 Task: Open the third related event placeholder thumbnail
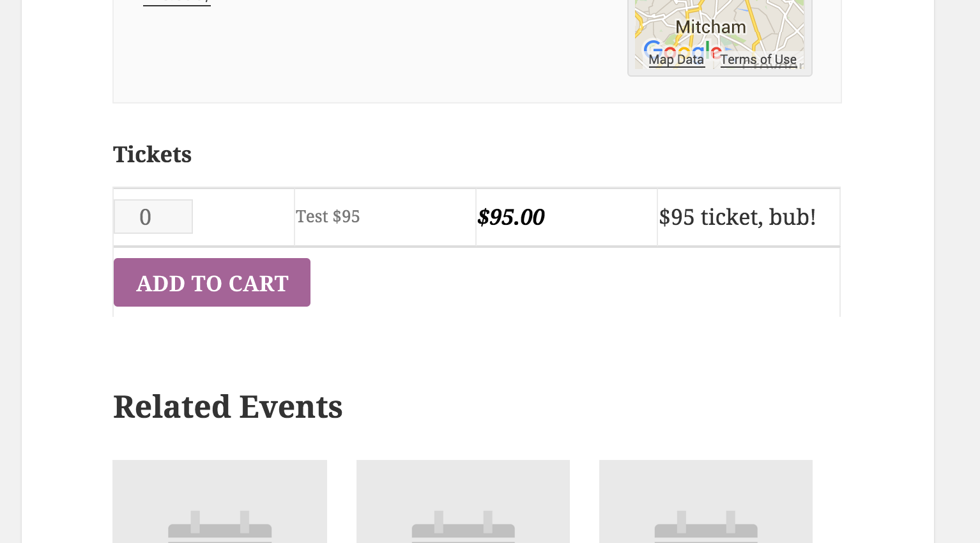coord(706,501)
